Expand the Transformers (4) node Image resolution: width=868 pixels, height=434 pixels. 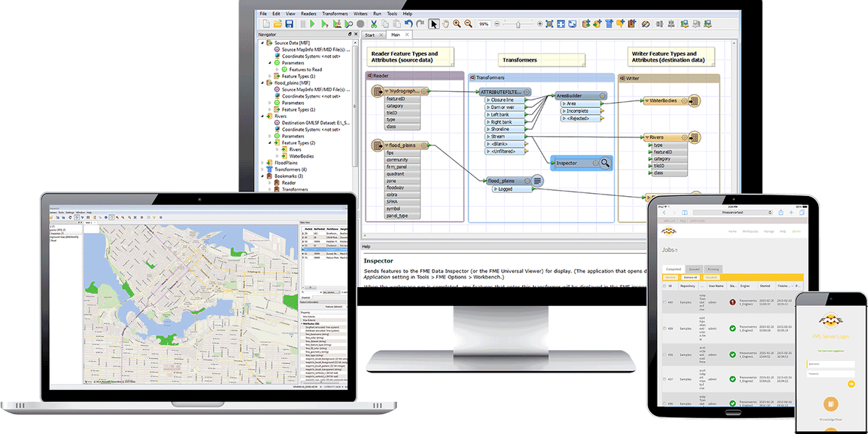tap(263, 169)
